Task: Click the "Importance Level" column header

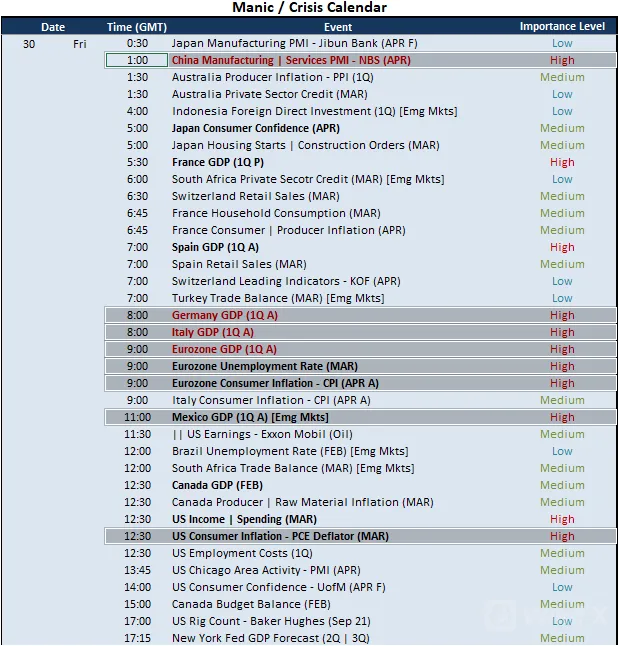Action: click(x=562, y=26)
